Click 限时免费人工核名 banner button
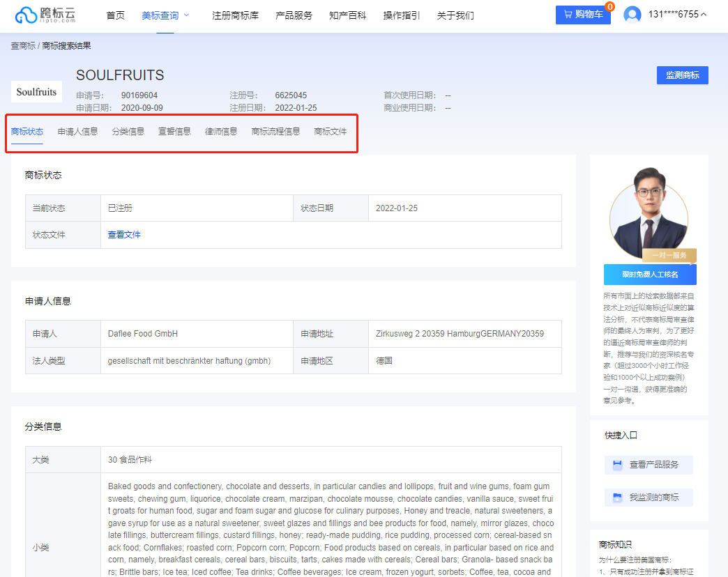 [x=649, y=274]
